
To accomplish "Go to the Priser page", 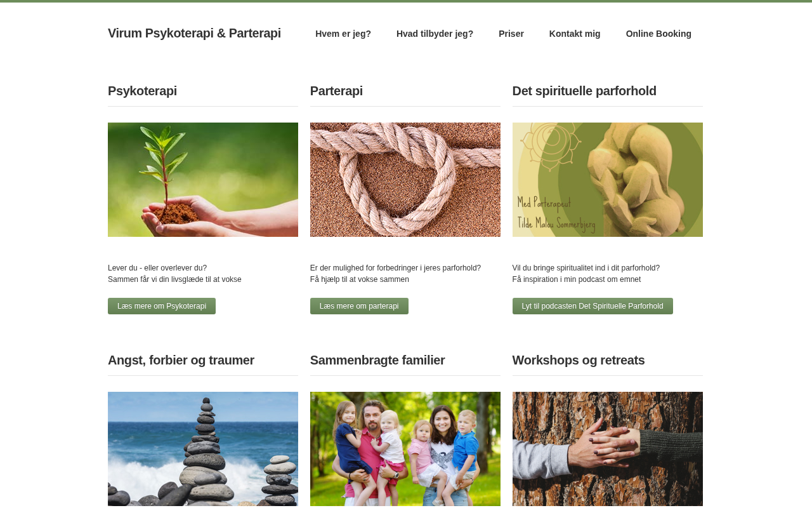I will click(x=511, y=34).
